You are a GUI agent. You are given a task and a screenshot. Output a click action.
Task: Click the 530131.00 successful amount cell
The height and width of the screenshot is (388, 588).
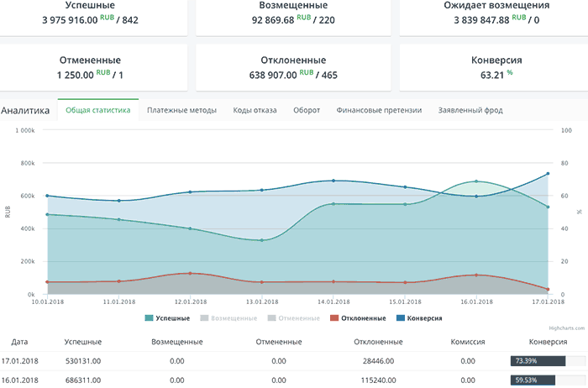83,361
